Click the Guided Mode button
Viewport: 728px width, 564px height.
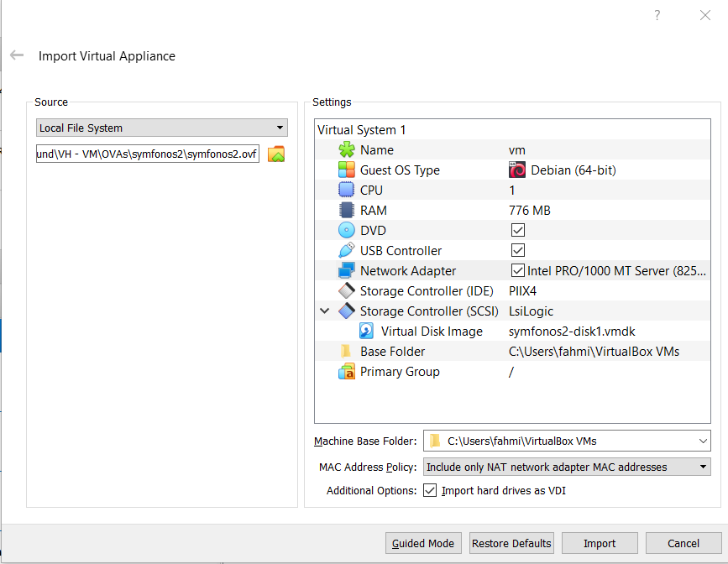click(x=423, y=543)
